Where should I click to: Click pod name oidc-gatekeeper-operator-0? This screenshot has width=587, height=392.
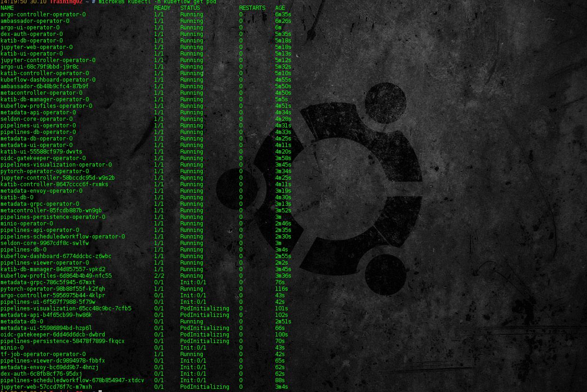coord(43,158)
